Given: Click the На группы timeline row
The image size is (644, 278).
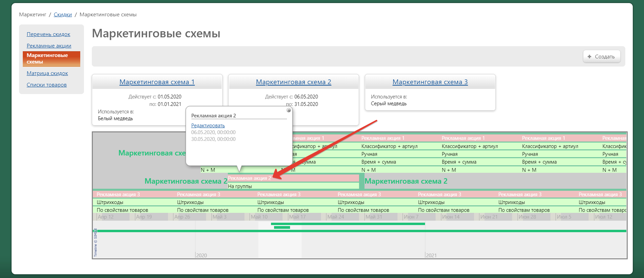Looking at the screenshot, I should point(293,186).
